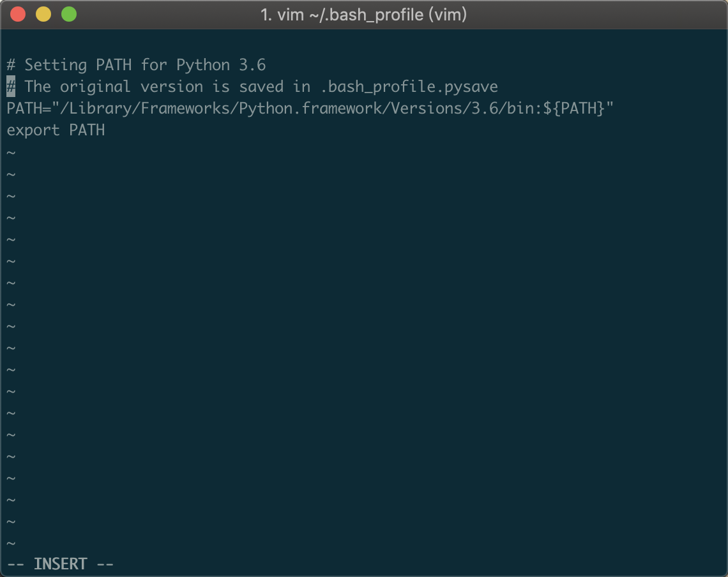Click the highlighted cursor block on line two

point(10,86)
